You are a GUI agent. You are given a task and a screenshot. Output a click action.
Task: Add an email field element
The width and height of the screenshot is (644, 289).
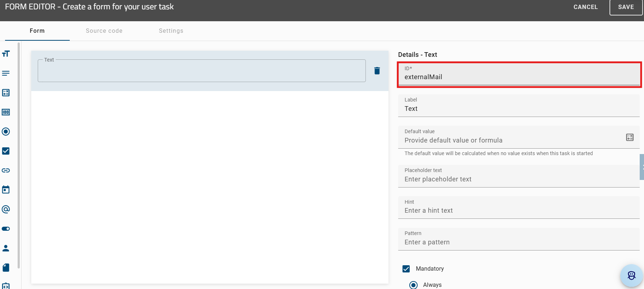click(6, 209)
